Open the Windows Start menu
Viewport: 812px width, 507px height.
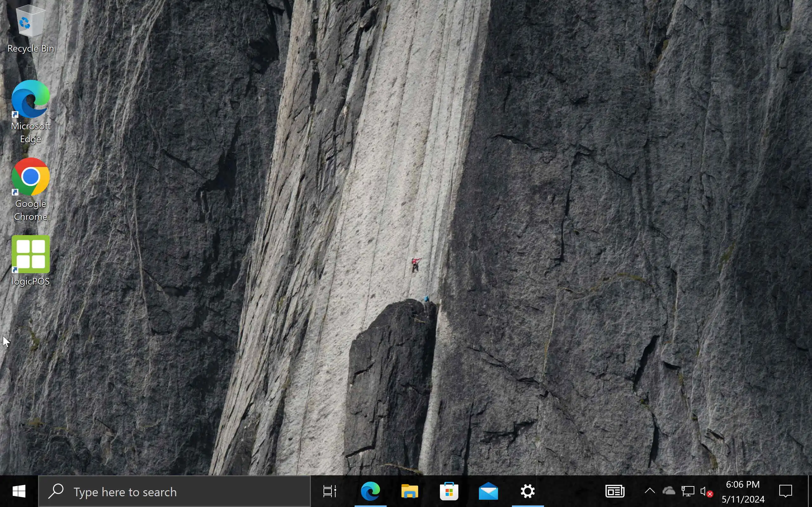coord(19,491)
